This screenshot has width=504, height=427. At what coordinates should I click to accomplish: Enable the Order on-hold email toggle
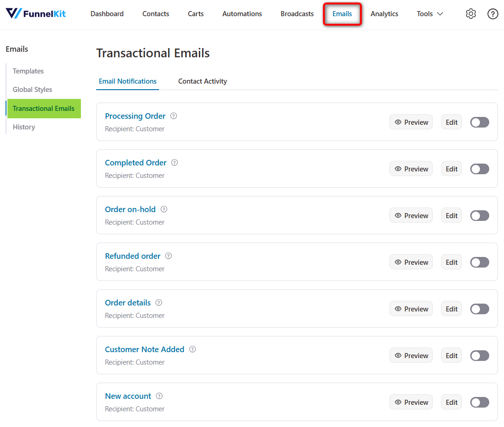point(479,216)
